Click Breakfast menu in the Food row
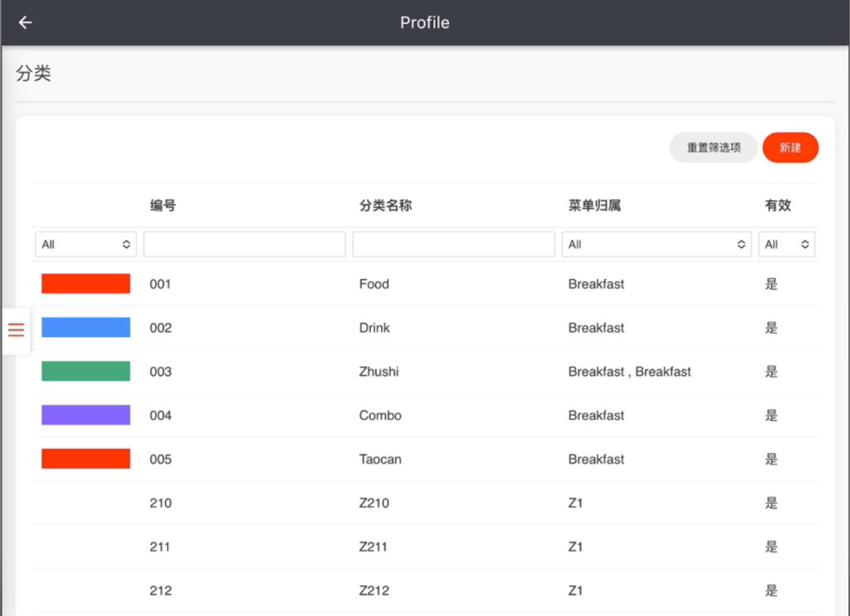Viewport: 850px width, 616px height. [x=596, y=284]
